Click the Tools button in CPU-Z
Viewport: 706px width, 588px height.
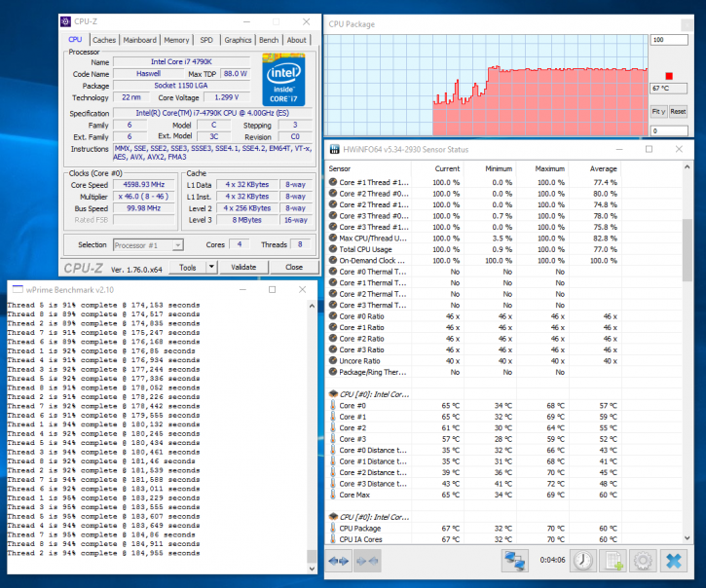[188, 268]
